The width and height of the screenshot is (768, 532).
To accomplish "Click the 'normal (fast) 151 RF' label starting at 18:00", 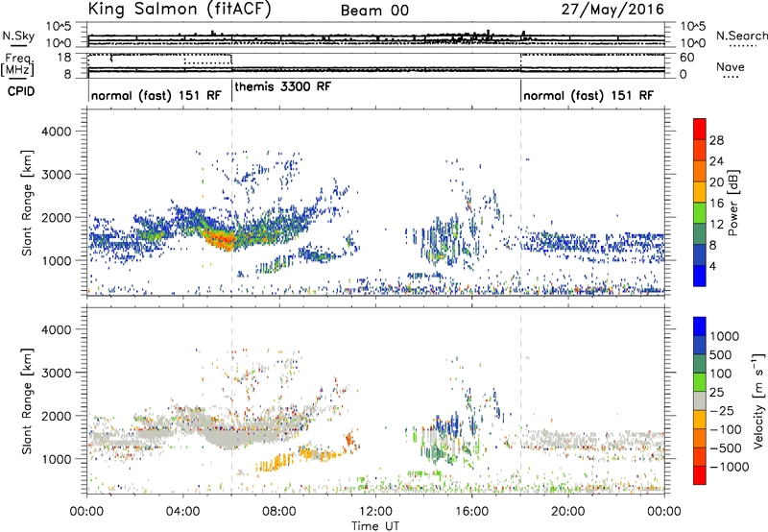I will 588,95.
